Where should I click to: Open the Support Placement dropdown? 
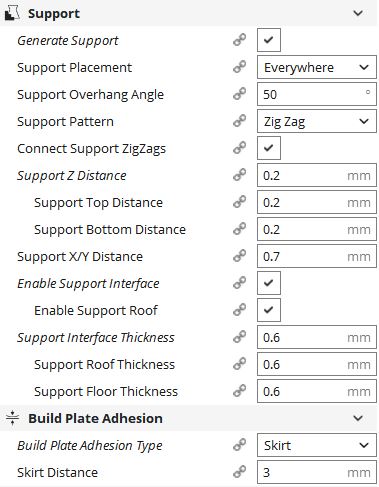(317, 67)
